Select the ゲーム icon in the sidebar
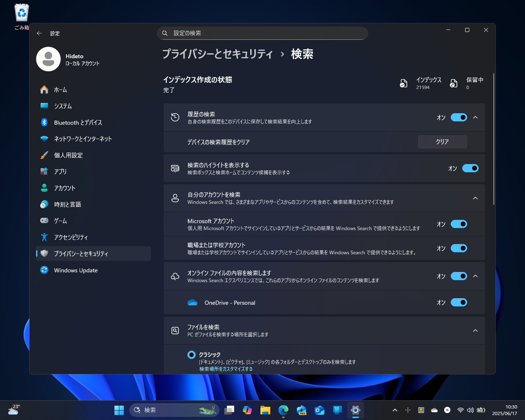Viewport: 525px width, 420px height. coord(45,221)
